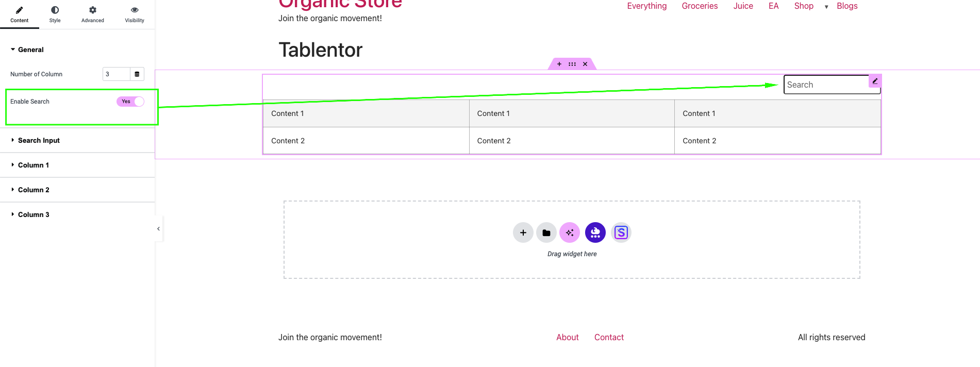This screenshot has width=980, height=367.
Task: Click the Contact footer link
Action: [x=609, y=337]
